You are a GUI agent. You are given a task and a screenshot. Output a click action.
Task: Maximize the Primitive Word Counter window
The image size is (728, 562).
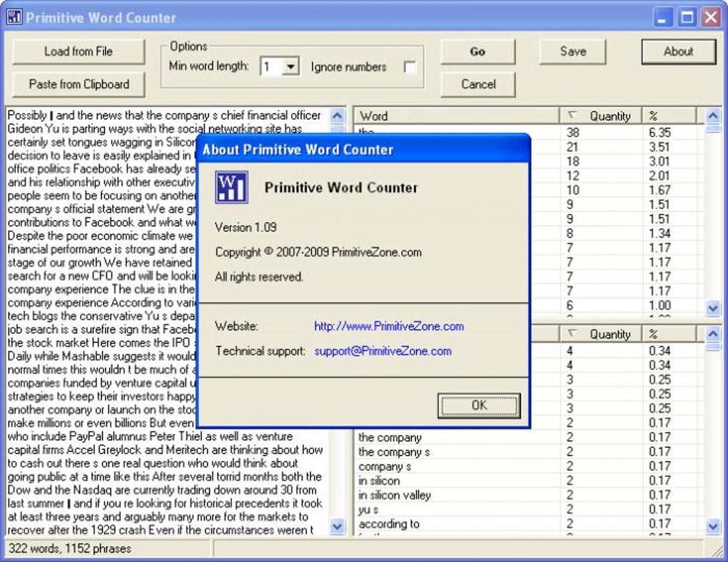coord(687,18)
